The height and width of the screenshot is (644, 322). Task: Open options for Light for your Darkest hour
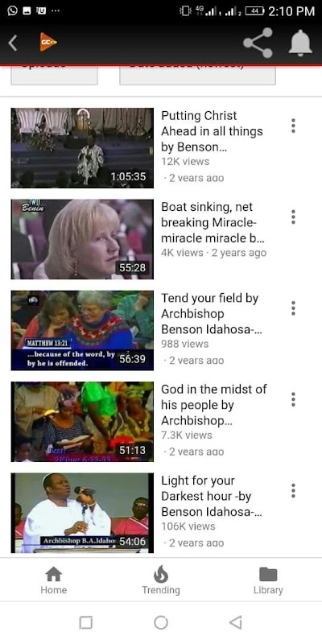(x=293, y=490)
